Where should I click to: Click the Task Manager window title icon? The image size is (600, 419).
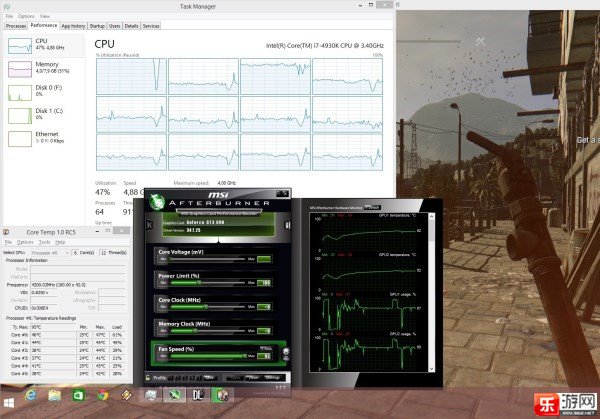point(7,7)
